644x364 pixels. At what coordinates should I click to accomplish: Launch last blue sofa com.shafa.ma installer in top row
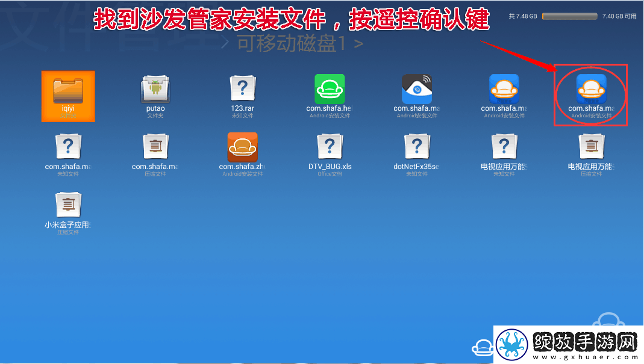[x=591, y=96]
